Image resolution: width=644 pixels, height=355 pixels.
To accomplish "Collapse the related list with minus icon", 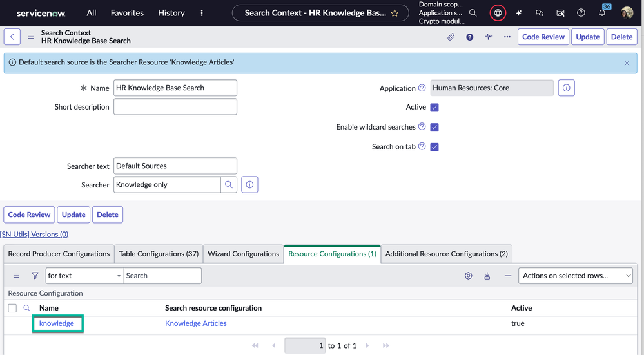I will [x=507, y=276].
